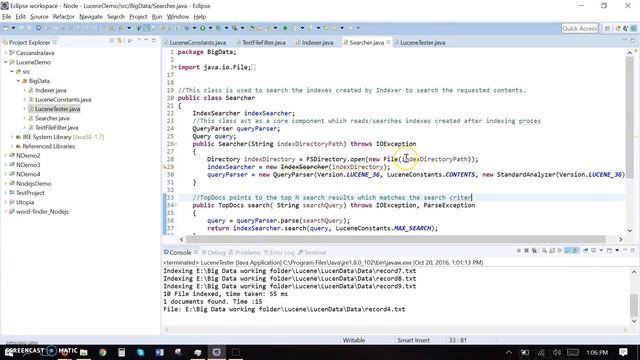Click the Clear Console icon
The height and width of the screenshot is (360, 640).
544,251
